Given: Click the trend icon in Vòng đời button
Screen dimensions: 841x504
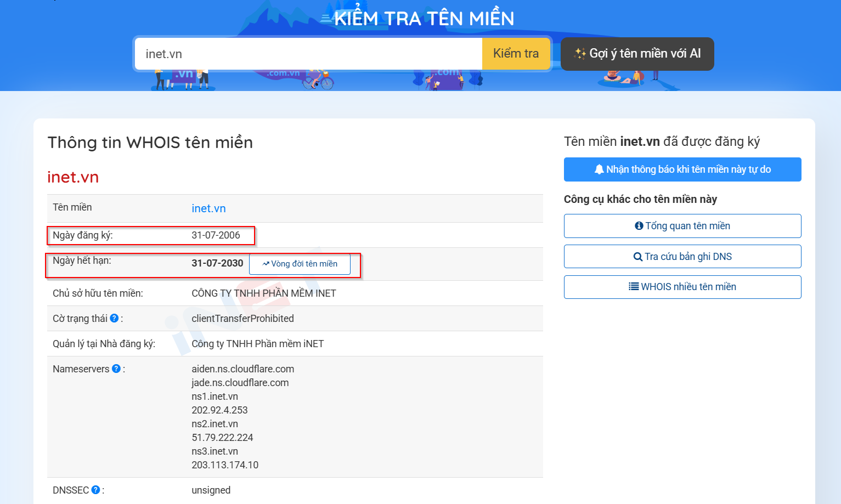Looking at the screenshot, I should pos(266,264).
